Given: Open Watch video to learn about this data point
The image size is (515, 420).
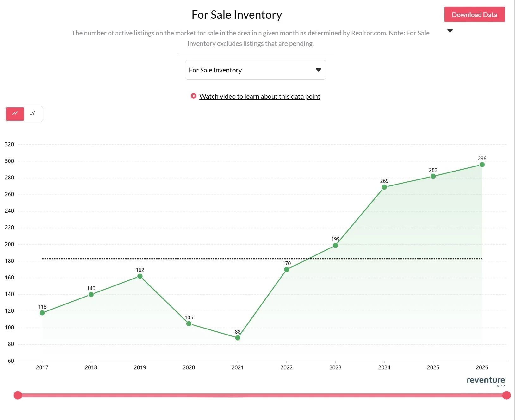Looking at the screenshot, I should tap(259, 96).
